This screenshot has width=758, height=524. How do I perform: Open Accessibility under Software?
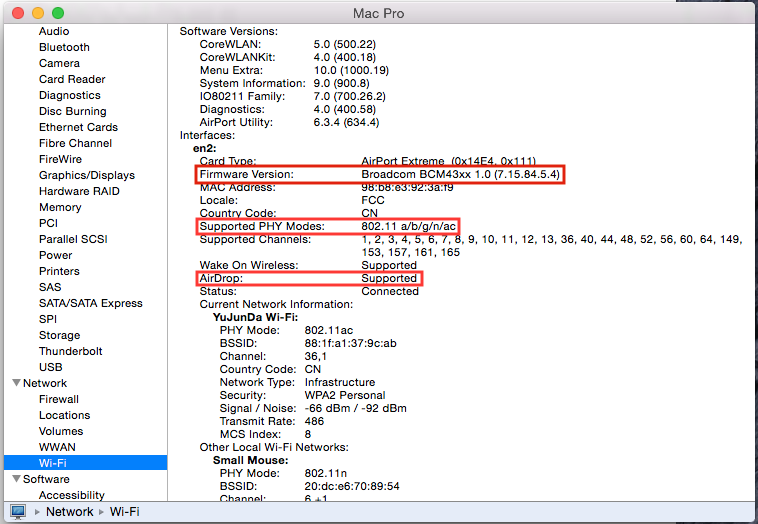click(x=72, y=495)
